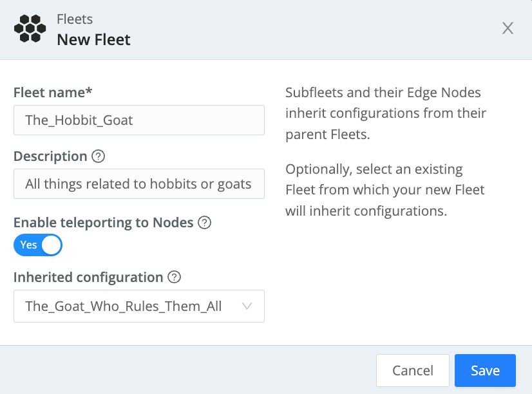Click the Fleet name input containing The_Hobbit_Goat
The height and width of the screenshot is (394, 532).
tap(139, 120)
